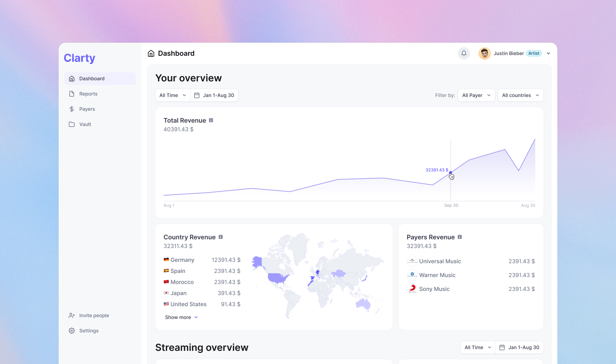Open the All countries filter dropdown
Screen dimensions: 616x364
coord(520,95)
